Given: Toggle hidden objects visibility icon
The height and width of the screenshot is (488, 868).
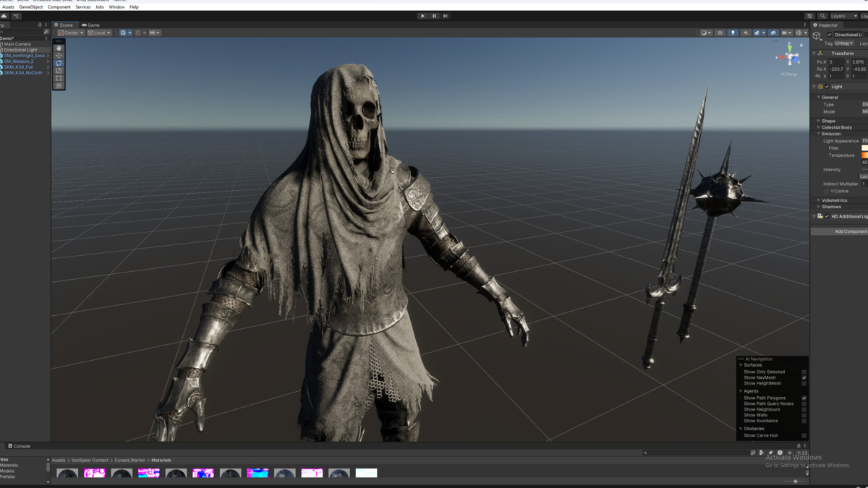Looking at the screenshot, I should click(773, 33).
